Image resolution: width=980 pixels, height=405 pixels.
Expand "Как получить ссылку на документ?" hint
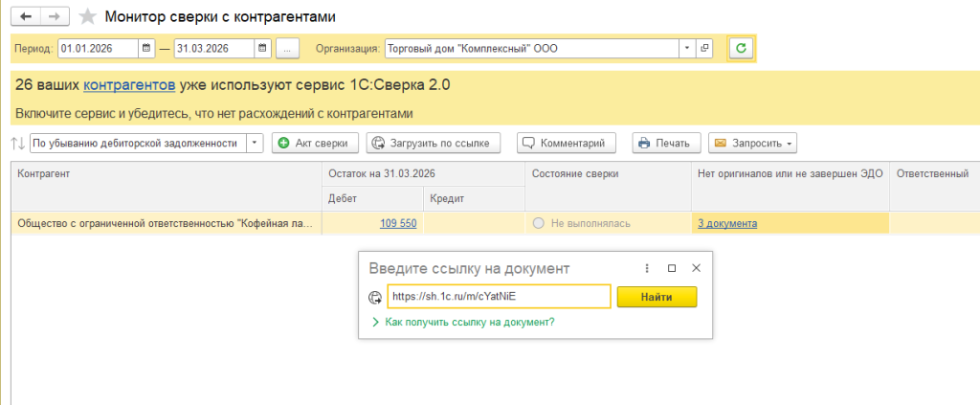pos(463,323)
